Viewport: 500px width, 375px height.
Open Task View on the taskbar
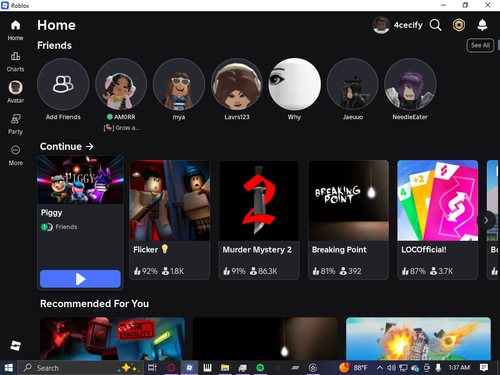click(x=152, y=368)
